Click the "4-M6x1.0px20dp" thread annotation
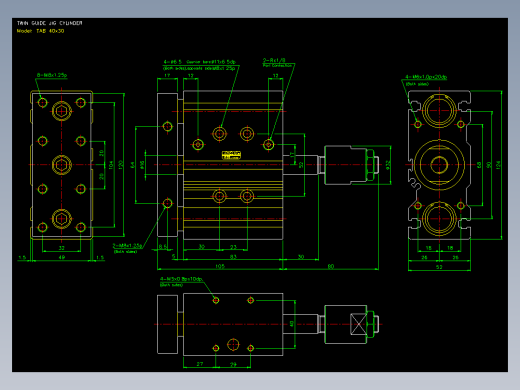This screenshot has width=520, height=390. (x=426, y=77)
